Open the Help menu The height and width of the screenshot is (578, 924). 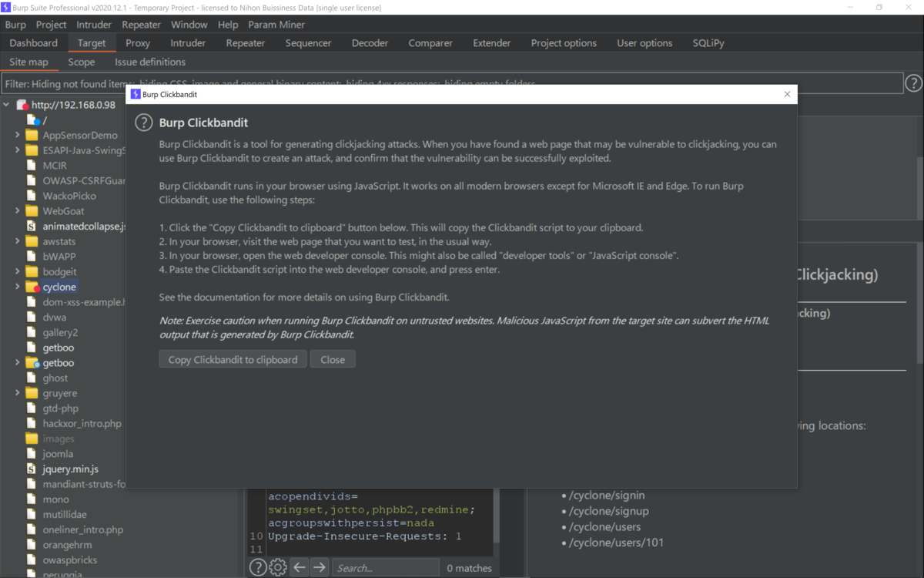tap(228, 25)
